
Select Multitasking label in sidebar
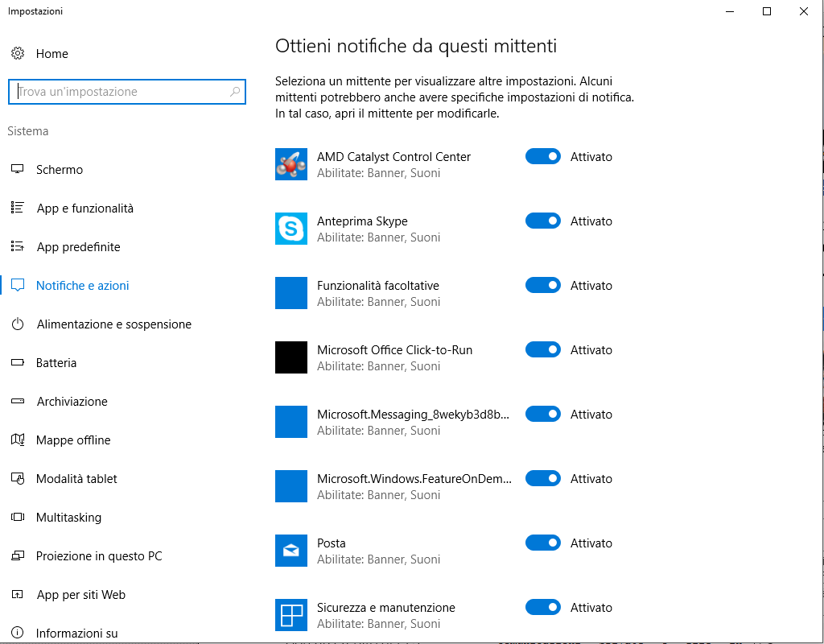69,518
